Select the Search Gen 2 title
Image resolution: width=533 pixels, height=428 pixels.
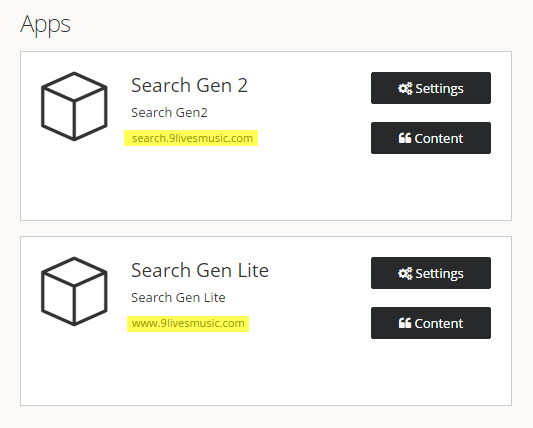click(x=189, y=85)
